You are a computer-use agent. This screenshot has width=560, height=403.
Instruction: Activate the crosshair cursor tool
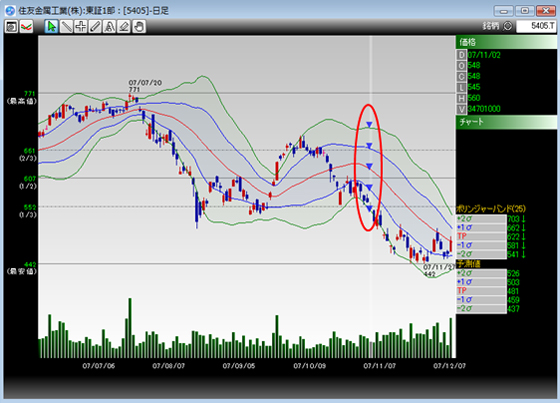tap(81, 26)
